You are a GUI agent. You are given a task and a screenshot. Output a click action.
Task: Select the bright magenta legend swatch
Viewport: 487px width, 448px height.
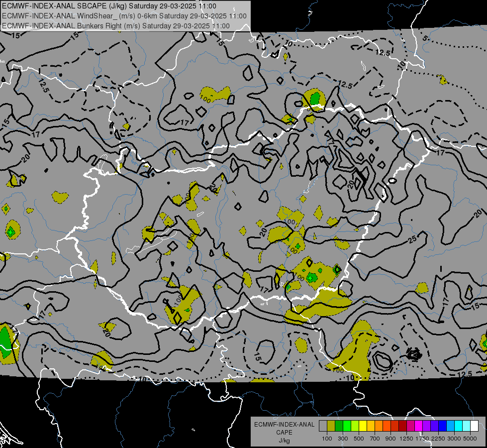click(419, 426)
